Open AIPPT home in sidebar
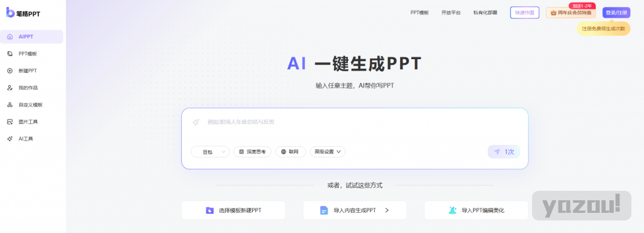This screenshot has width=644, height=233. point(31,37)
